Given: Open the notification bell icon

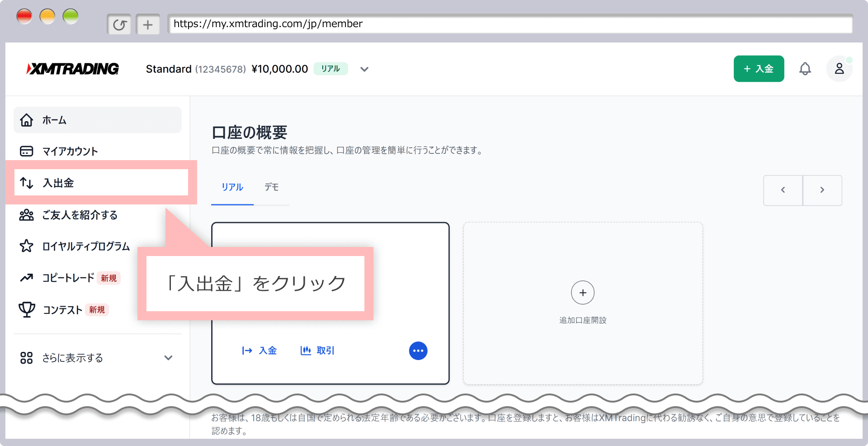Looking at the screenshot, I should tap(805, 69).
